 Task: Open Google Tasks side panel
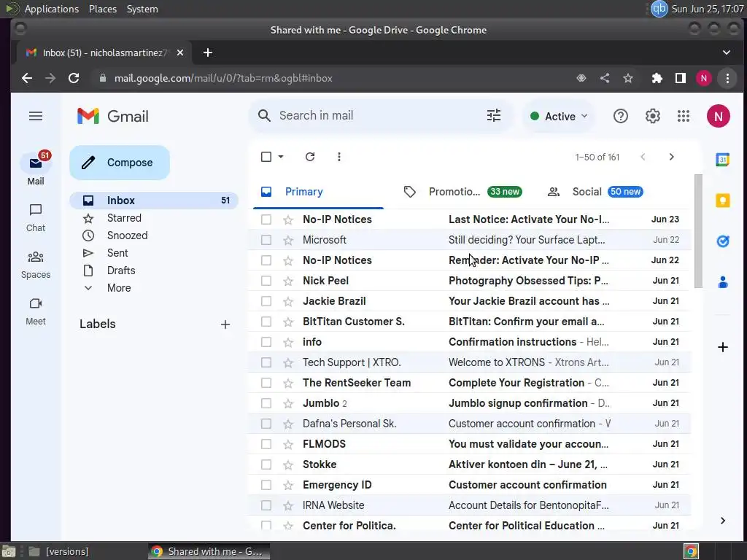pyautogui.click(x=723, y=241)
